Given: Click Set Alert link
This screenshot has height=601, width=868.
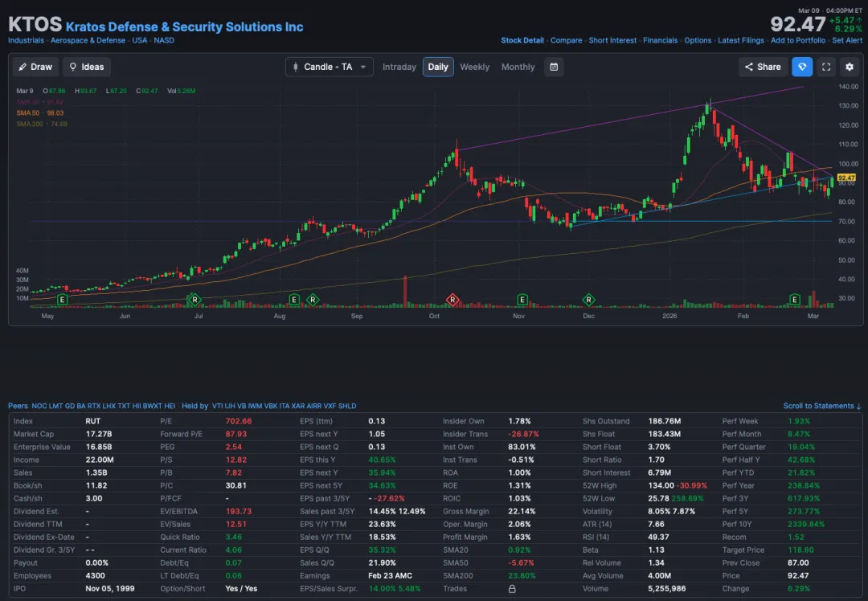Looking at the screenshot, I should 847,40.
